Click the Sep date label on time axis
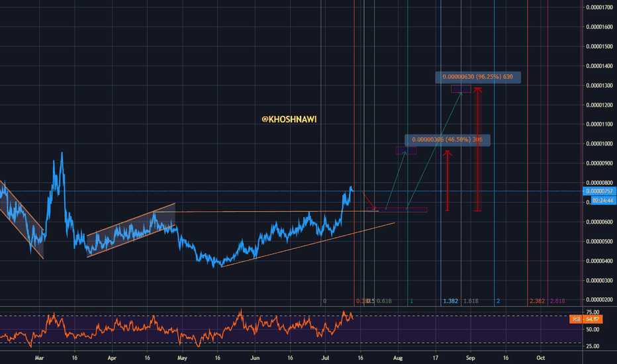This screenshot has height=364, width=617. point(470,358)
